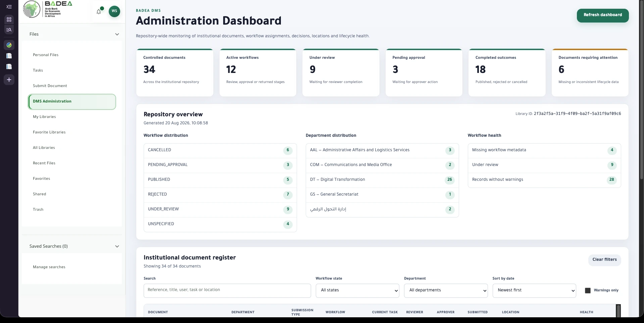Click GS – General Secretariat row
Viewport: 644px width, 323px height.
coord(382,195)
